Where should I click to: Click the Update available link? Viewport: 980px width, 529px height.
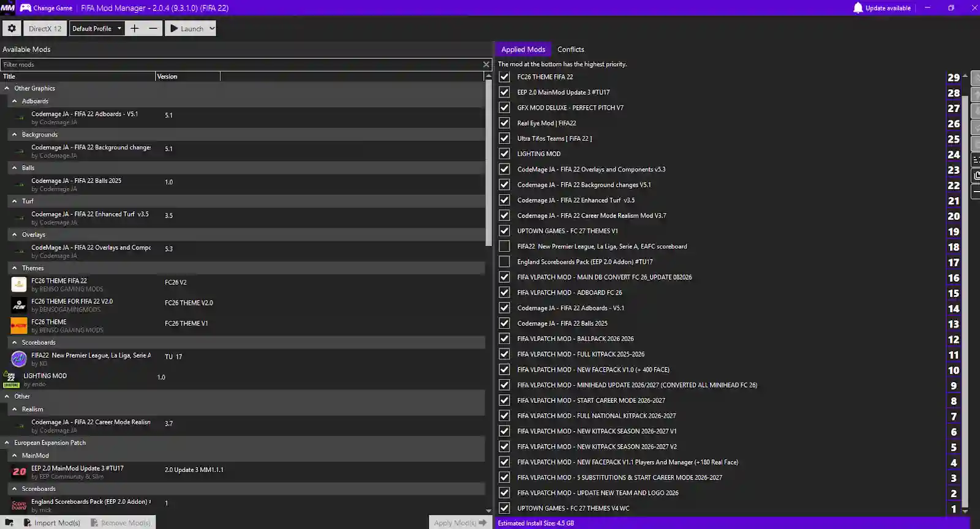click(x=888, y=8)
